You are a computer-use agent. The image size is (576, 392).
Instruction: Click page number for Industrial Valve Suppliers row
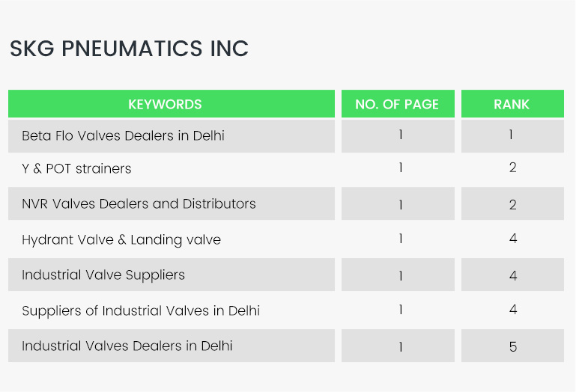pos(401,275)
